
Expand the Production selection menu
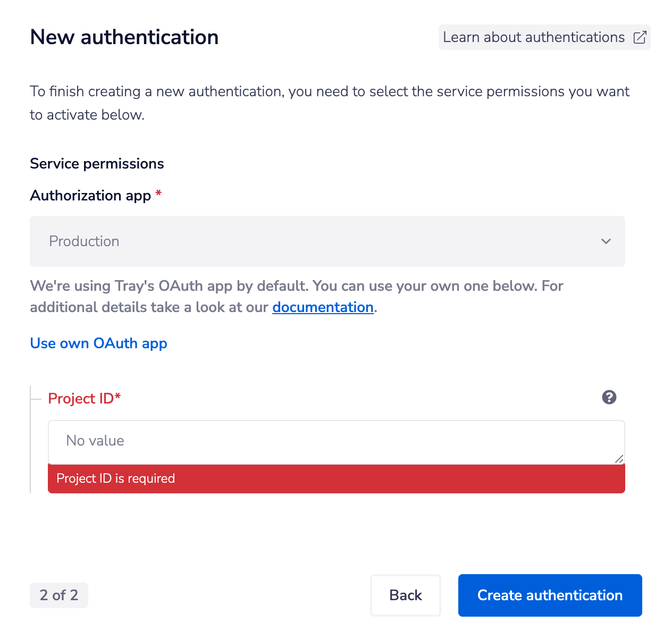327,241
